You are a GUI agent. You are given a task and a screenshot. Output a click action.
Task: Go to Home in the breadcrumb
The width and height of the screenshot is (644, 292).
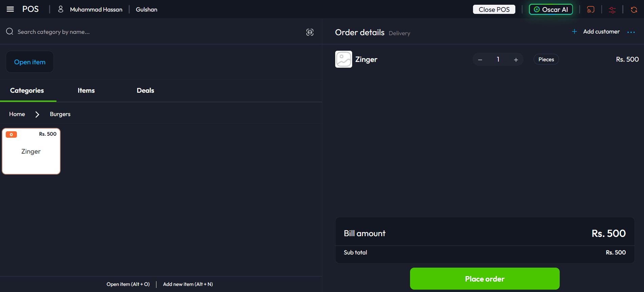17,114
